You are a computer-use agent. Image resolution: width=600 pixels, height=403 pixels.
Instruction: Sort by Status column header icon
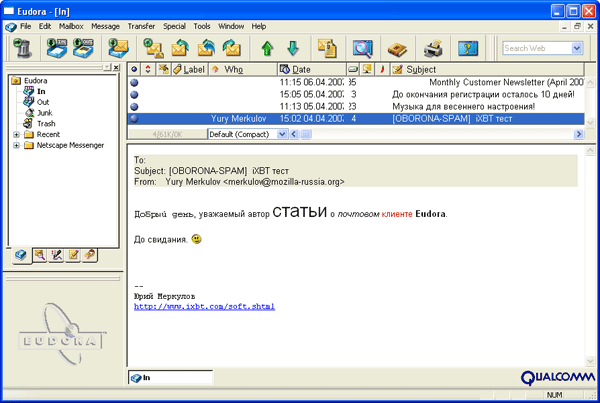(x=134, y=69)
